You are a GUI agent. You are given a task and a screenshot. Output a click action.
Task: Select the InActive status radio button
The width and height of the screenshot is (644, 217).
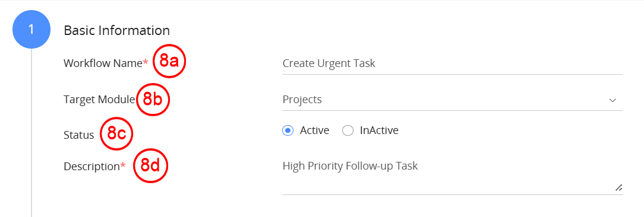[x=348, y=131]
